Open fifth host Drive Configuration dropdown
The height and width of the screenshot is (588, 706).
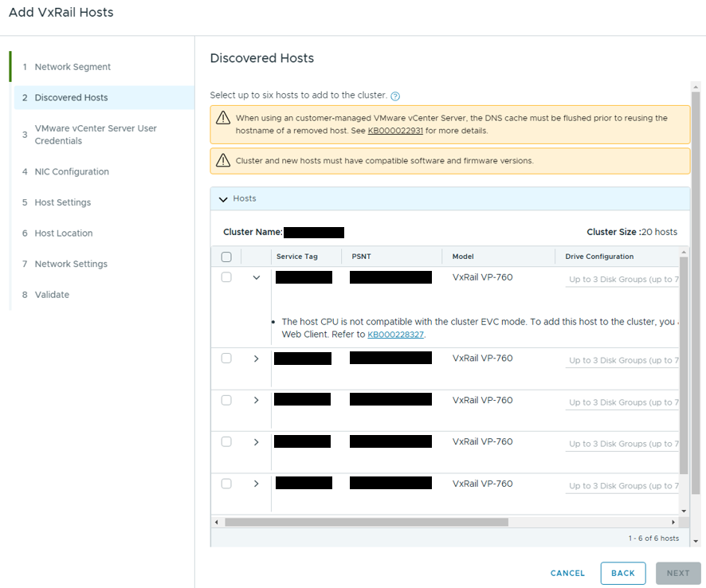[x=622, y=486]
